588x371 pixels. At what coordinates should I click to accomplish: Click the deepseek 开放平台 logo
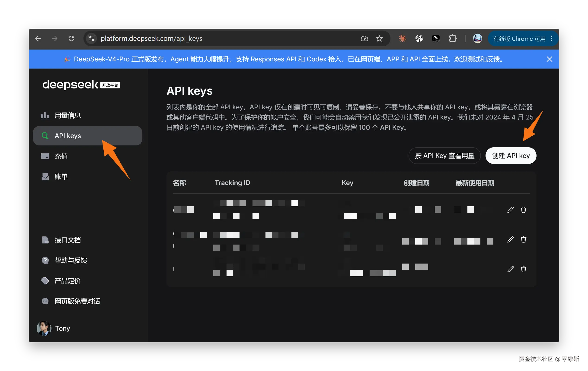pyautogui.click(x=81, y=85)
